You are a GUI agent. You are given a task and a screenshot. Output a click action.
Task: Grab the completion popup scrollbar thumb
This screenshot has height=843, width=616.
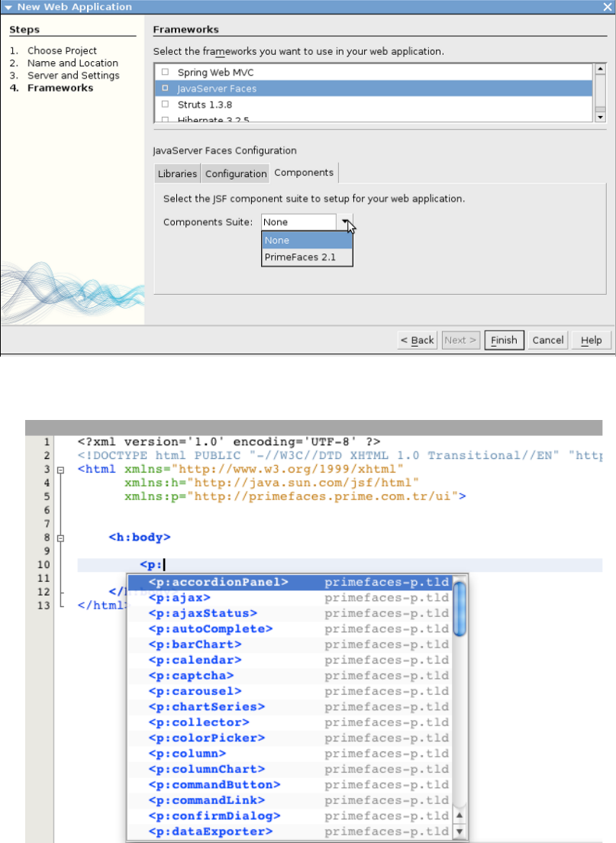click(460, 608)
